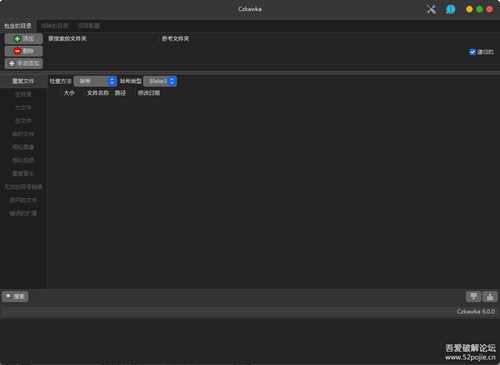The image size is (500, 365).
Task: Toggle the 递归的 (recursive) checkbox
Action: coord(472,52)
